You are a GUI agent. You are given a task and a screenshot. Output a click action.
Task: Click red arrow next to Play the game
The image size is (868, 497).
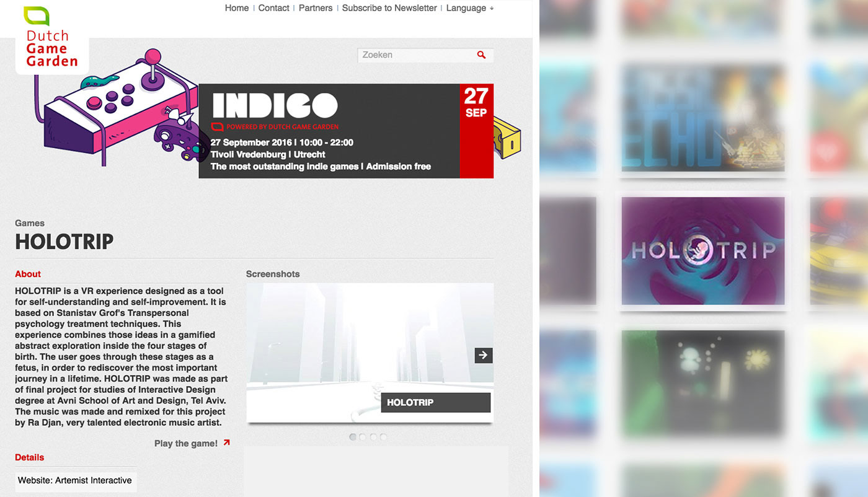226,442
